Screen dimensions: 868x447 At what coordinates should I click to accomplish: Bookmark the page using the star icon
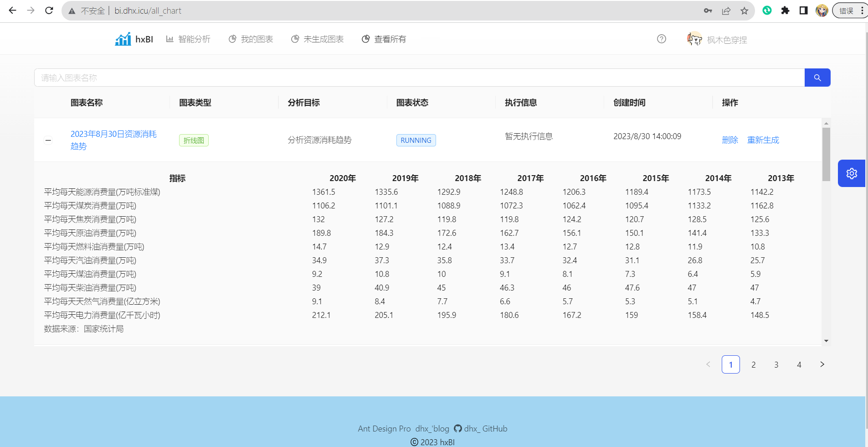(x=745, y=10)
